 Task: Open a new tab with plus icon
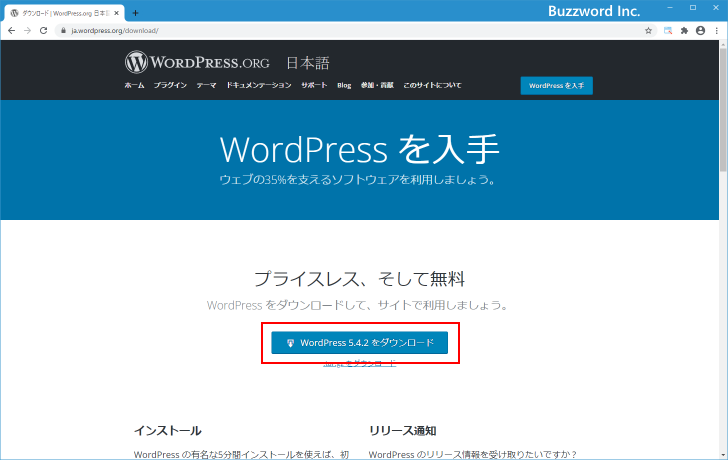click(x=135, y=13)
